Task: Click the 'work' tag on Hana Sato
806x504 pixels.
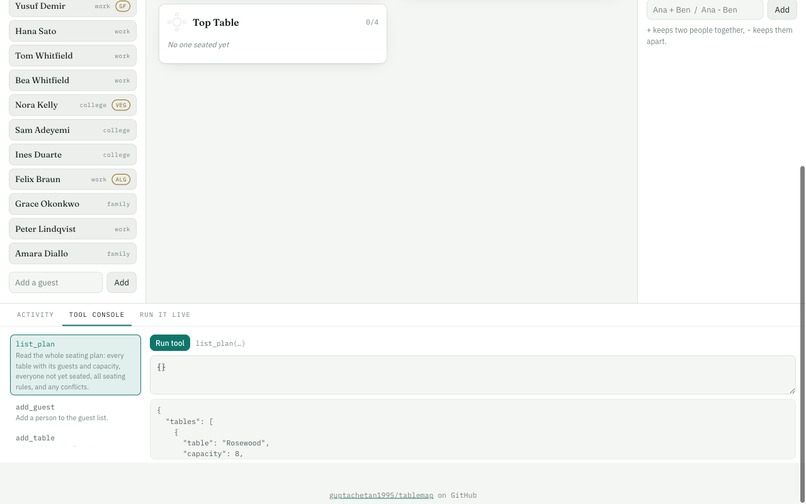Action: [x=122, y=31]
